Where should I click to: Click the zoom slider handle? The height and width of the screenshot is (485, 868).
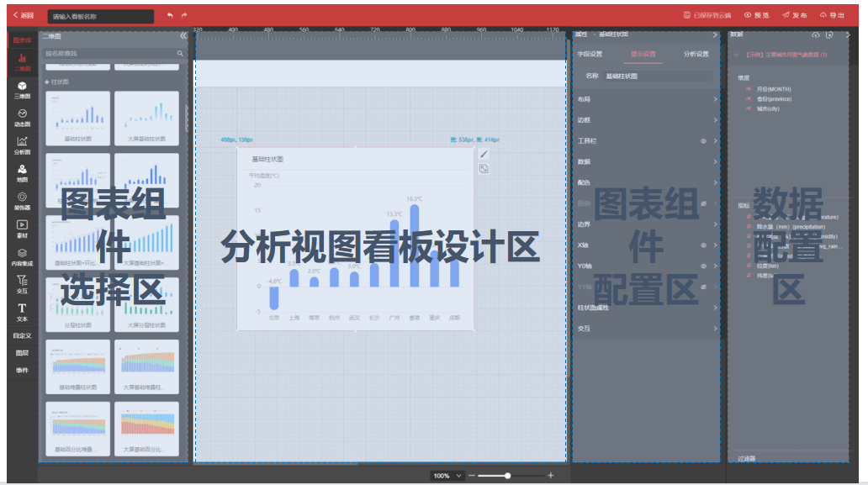pyautogui.click(x=507, y=476)
